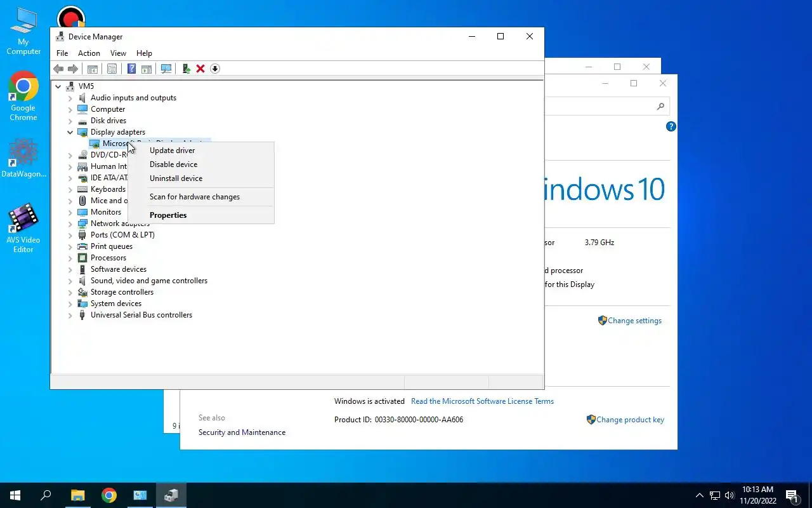Collapse the VM5 root node chevron
812x508 pixels.
click(x=58, y=86)
